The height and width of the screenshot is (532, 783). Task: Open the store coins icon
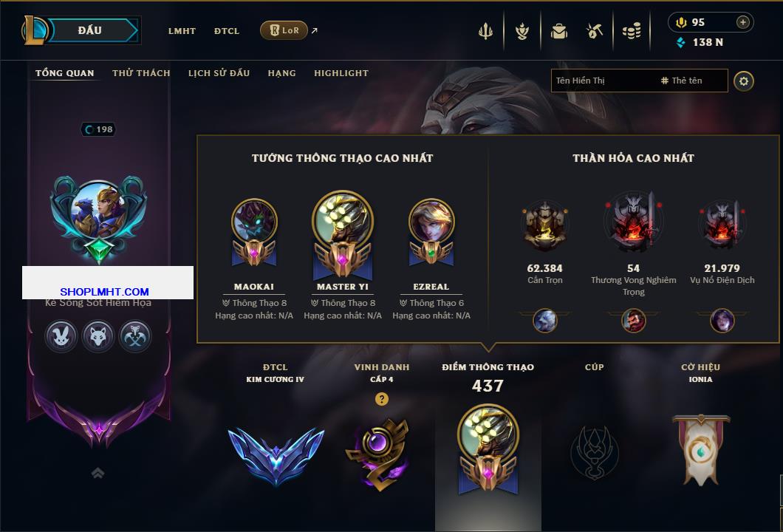click(x=632, y=32)
